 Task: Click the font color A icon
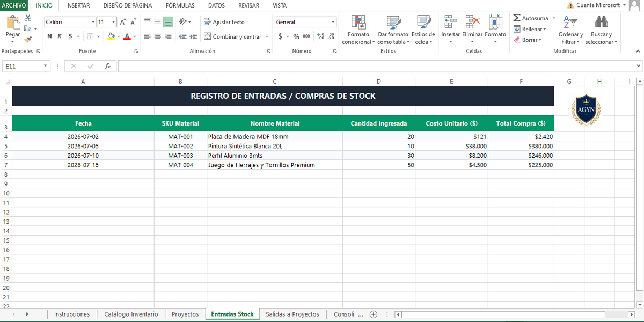coord(127,36)
